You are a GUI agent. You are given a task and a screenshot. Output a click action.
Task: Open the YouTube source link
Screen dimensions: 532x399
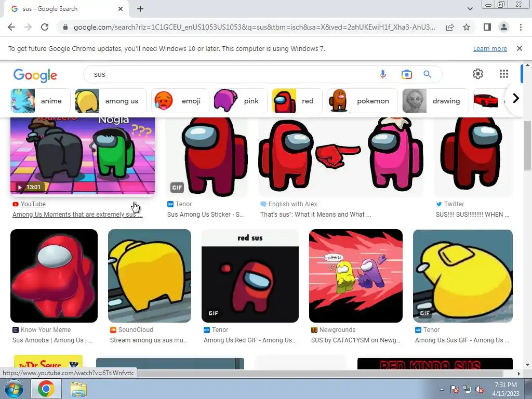(33, 204)
